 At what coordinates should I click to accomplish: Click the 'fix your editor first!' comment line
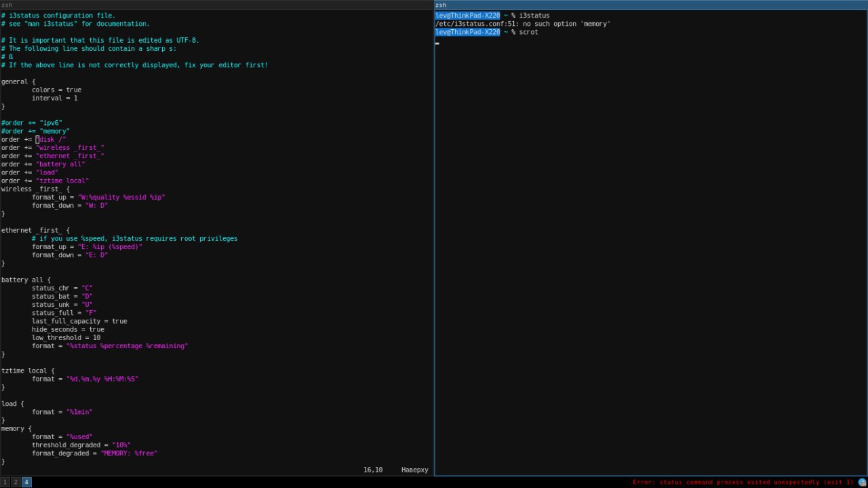tap(134, 65)
